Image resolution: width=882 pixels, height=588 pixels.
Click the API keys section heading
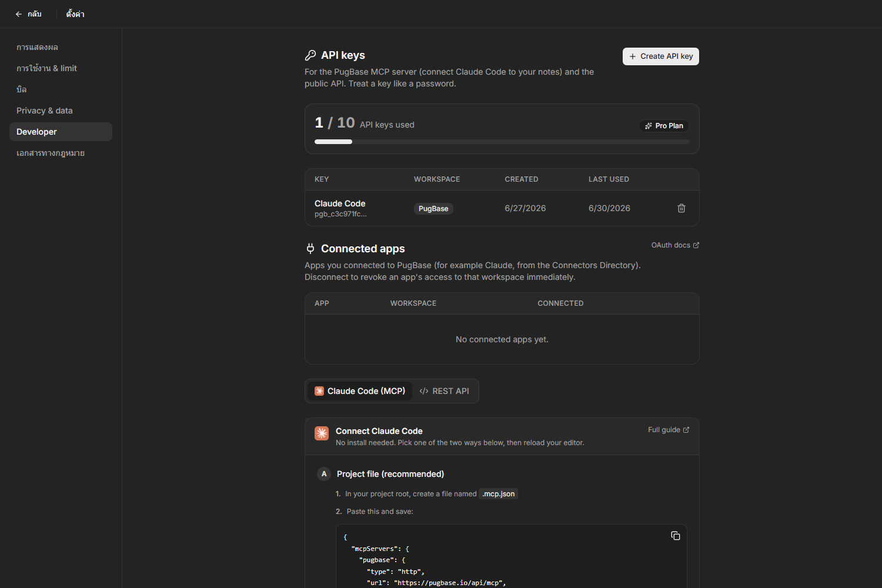coord(343,55)
